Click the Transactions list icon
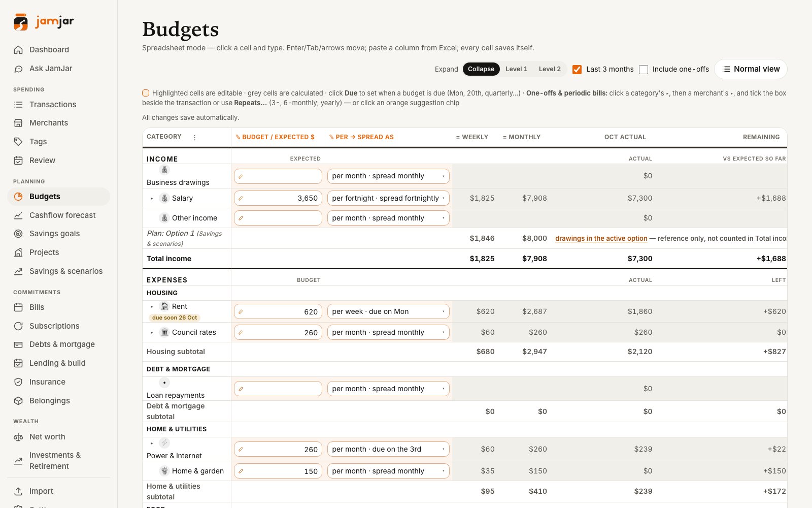 (x=18, y=105)
